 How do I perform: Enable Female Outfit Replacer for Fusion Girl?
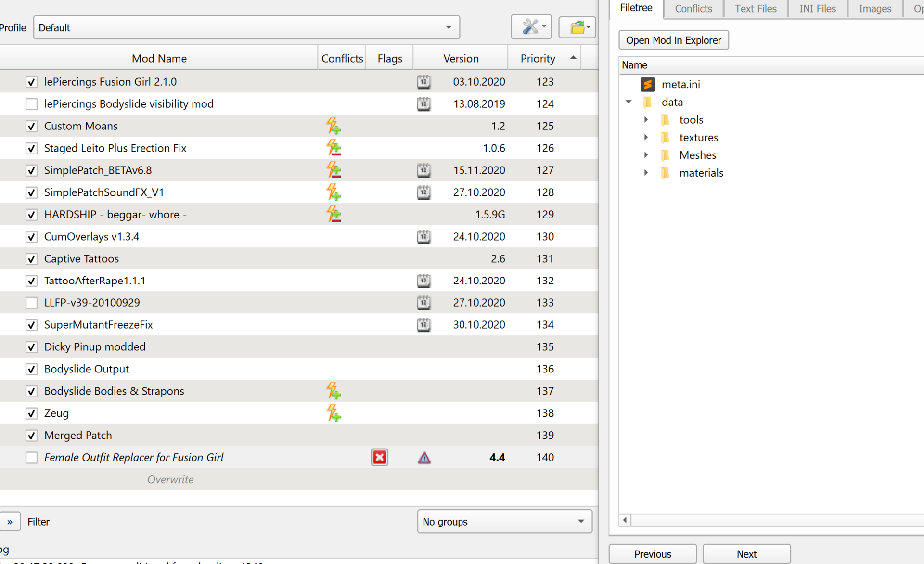pyautogui.click(x=31, y=458)
